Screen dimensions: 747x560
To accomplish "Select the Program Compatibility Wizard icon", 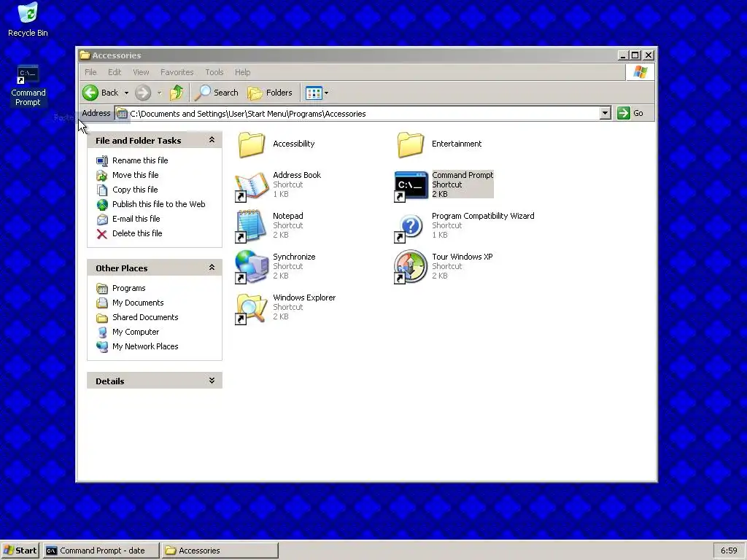I will [409, 227].
